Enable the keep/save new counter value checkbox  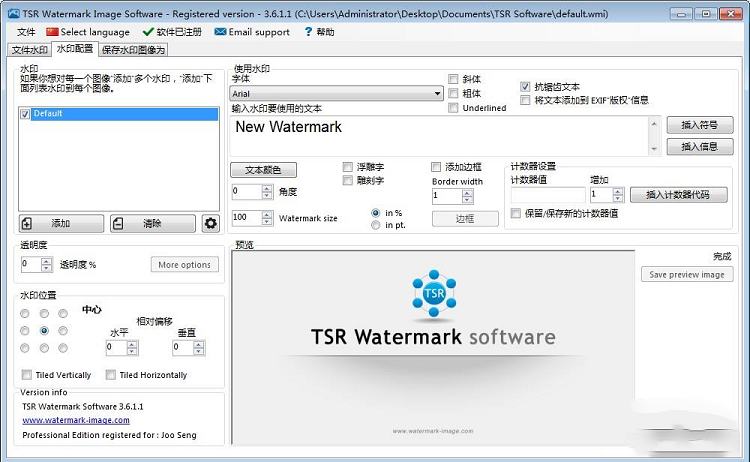point(516,213)
